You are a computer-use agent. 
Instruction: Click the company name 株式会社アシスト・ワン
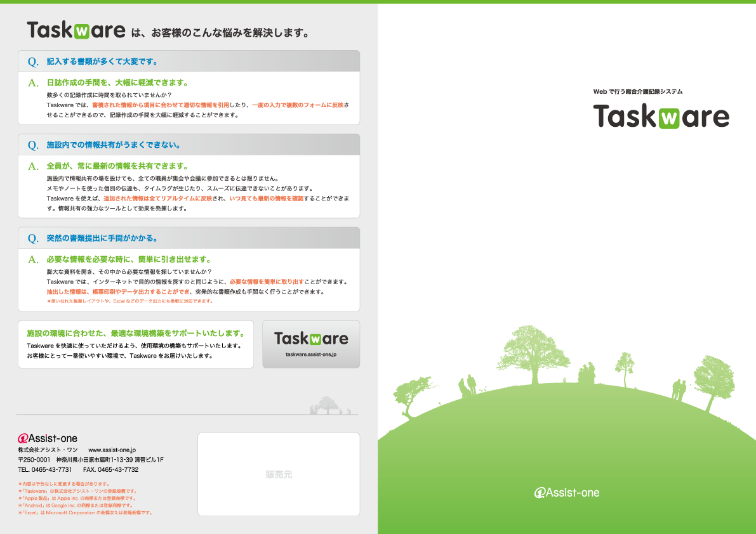[x=48, y=450]
